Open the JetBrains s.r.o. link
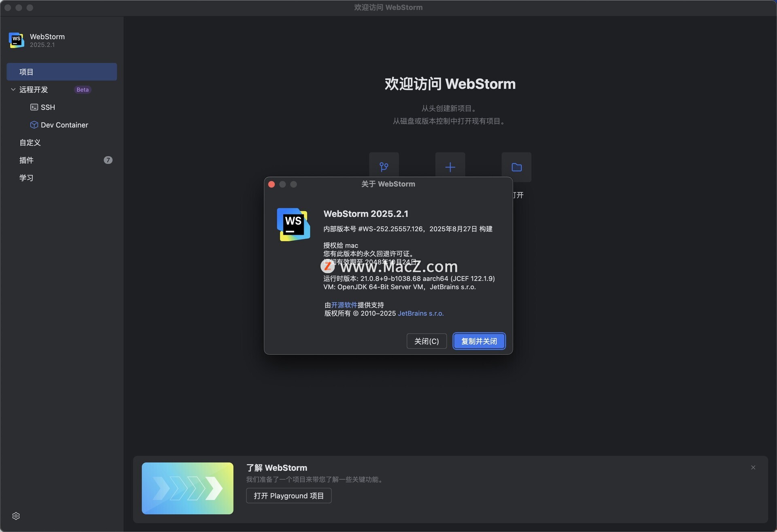777x532 pixels. [421, 313]
